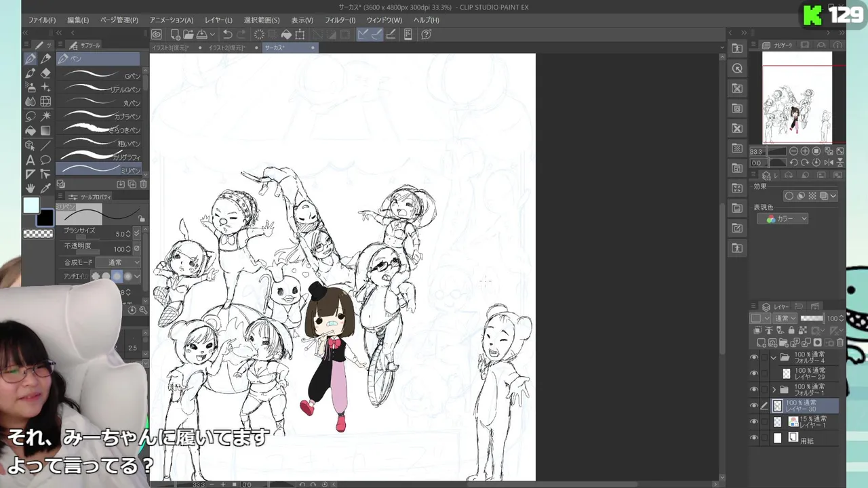Click the navigator thumbnail preview
Image resolution: width=868 pixels, height=488 pixels.
point(797,98)
